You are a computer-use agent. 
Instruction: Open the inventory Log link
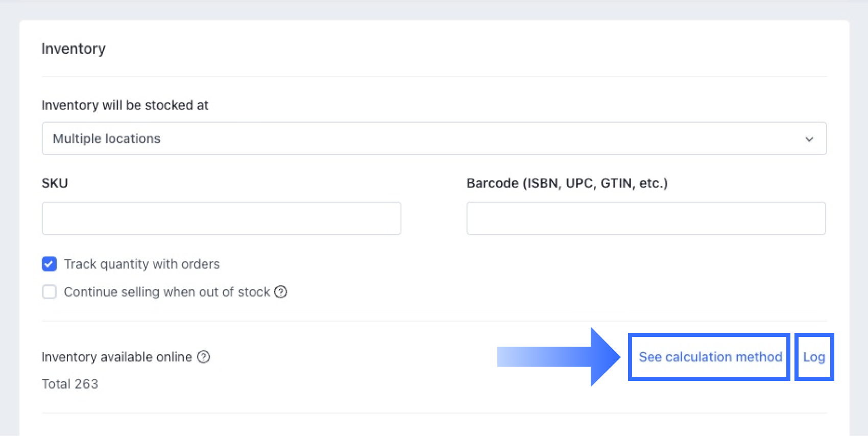[814, 357]
